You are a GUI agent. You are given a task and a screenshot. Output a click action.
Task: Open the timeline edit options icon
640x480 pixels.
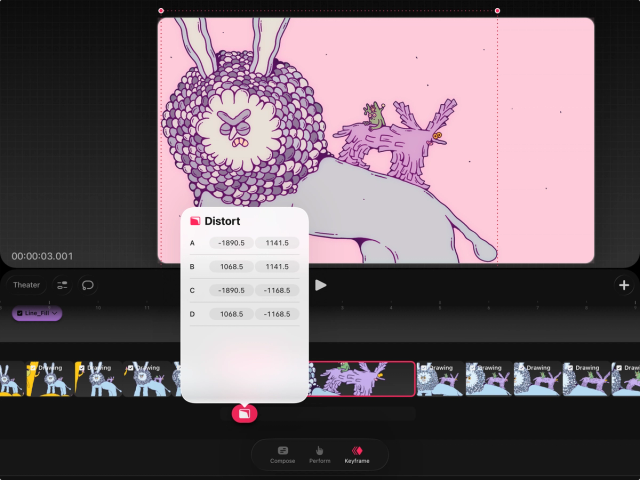[62, 285]
